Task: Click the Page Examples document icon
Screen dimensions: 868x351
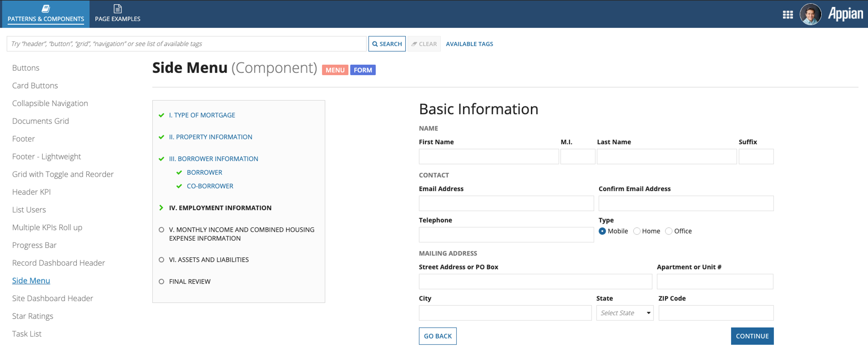Action: 118,8
